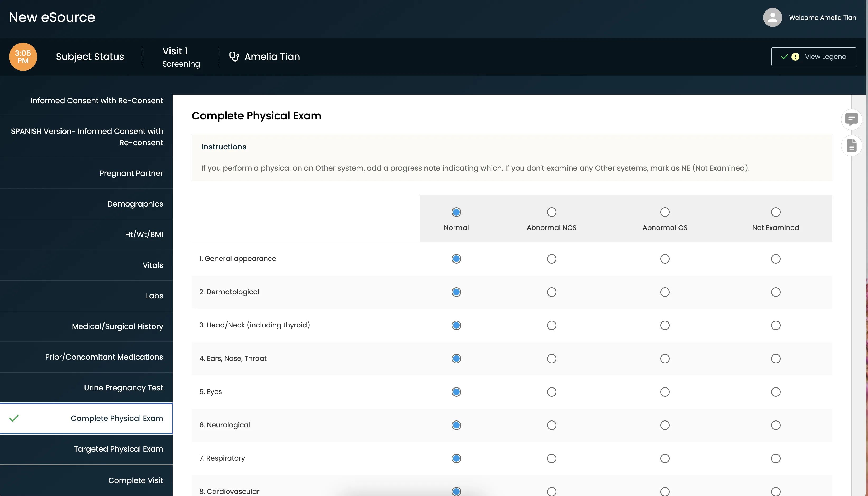Open the document notes icon
The width and height of the screenshot is (868, 496).
[851, 146]
